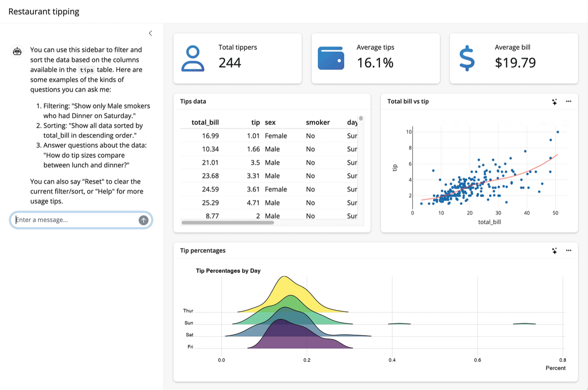
Task: Click the send message arrow button
Action: point(144,220)
